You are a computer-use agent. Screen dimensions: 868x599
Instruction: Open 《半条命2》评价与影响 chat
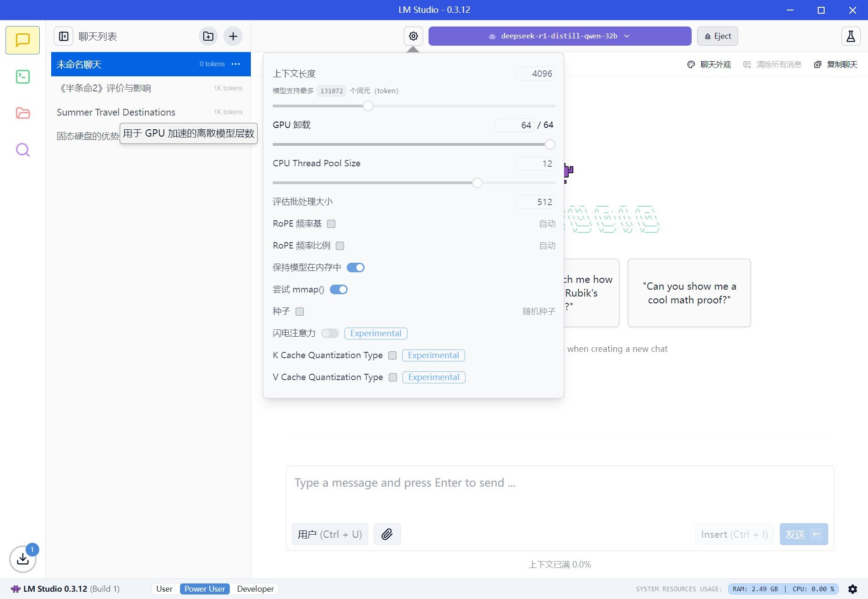tap(151, 88)
